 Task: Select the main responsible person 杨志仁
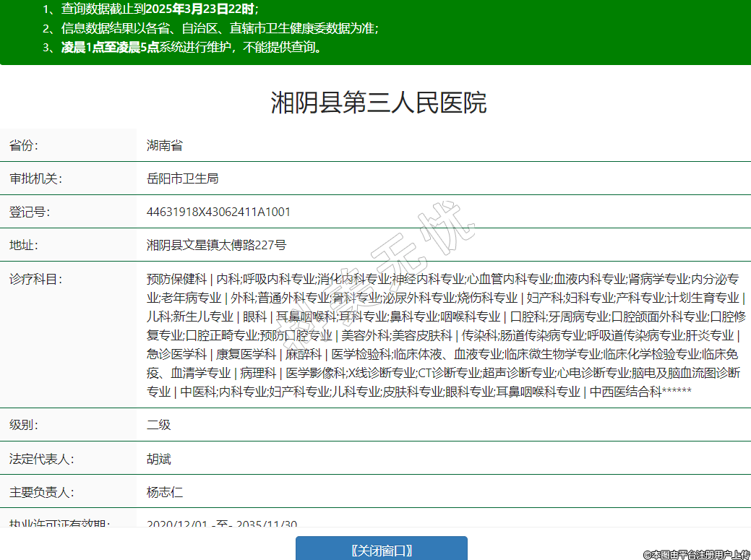[x=164, y=492]
